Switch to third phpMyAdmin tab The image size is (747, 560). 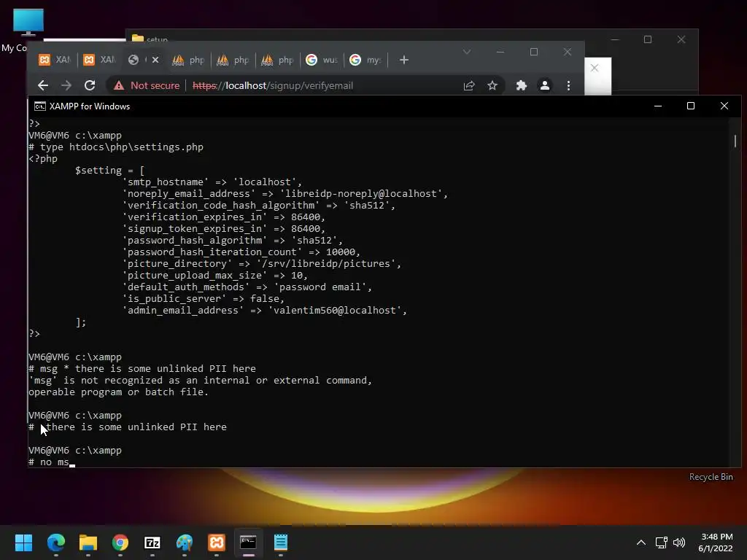coord(276,60)
